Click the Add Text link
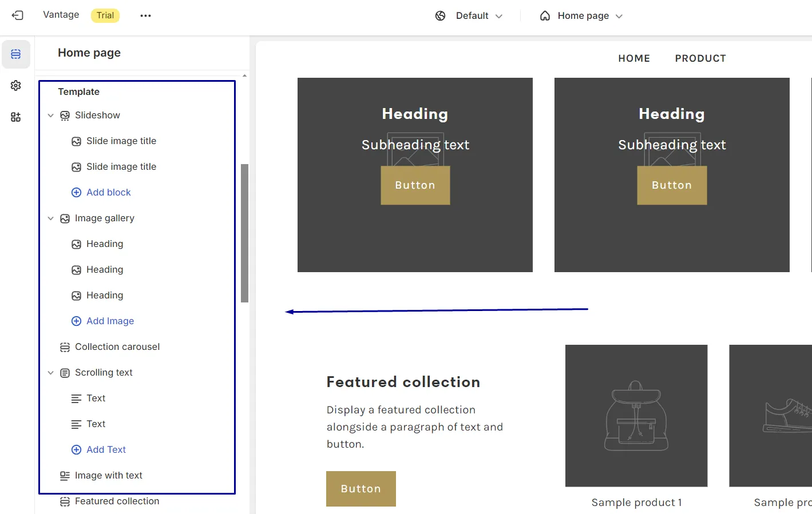Screen dimensions: 812x514 106,450
